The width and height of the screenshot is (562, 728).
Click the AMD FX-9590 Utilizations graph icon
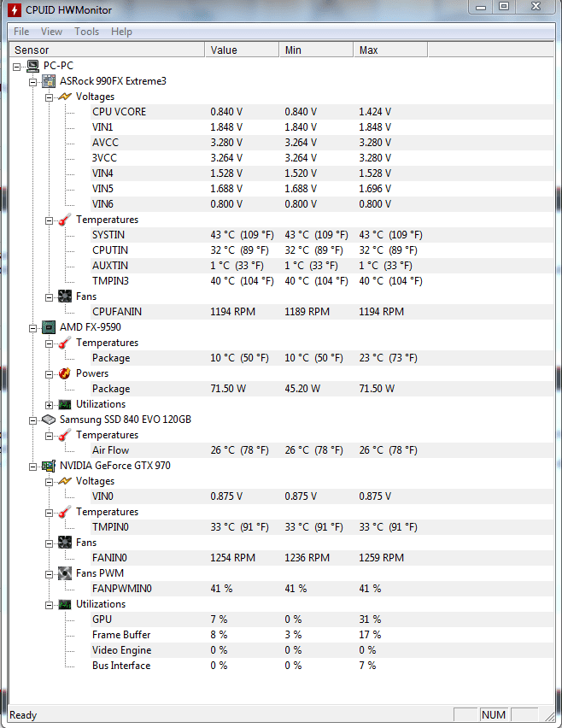pyautogui.click(x=65, y=404)
